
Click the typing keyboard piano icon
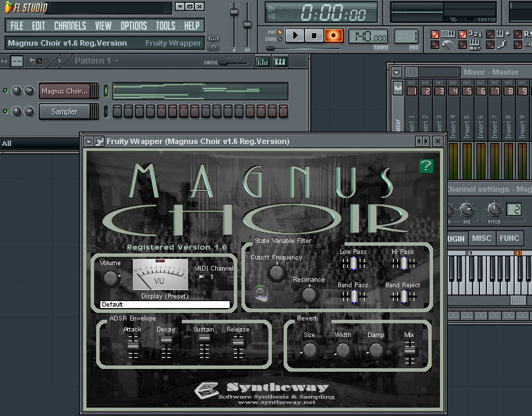tap(448, 34)
